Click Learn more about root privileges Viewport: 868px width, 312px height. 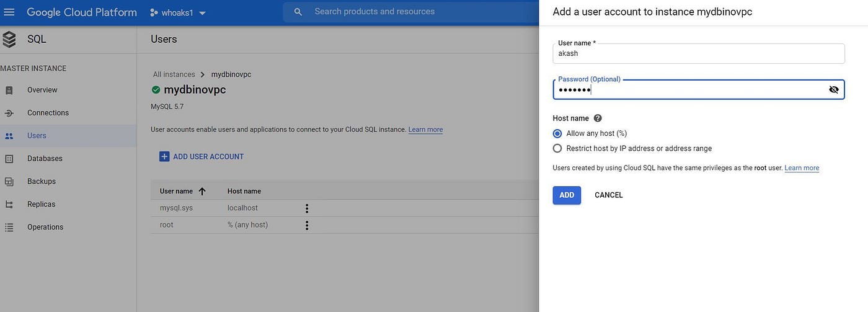tap(802, 168)
